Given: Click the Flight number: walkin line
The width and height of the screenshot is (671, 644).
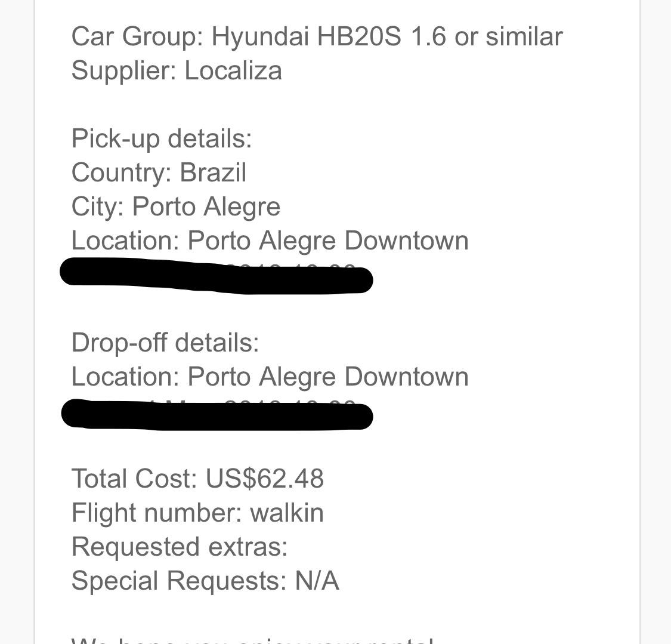Looking at the screenshot, I should (x=197, y=513).
